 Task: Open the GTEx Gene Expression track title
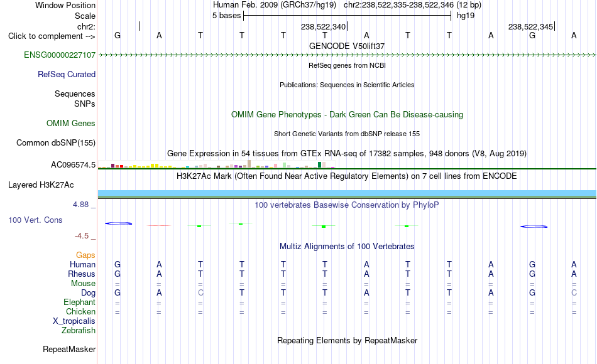pos(347,153)
